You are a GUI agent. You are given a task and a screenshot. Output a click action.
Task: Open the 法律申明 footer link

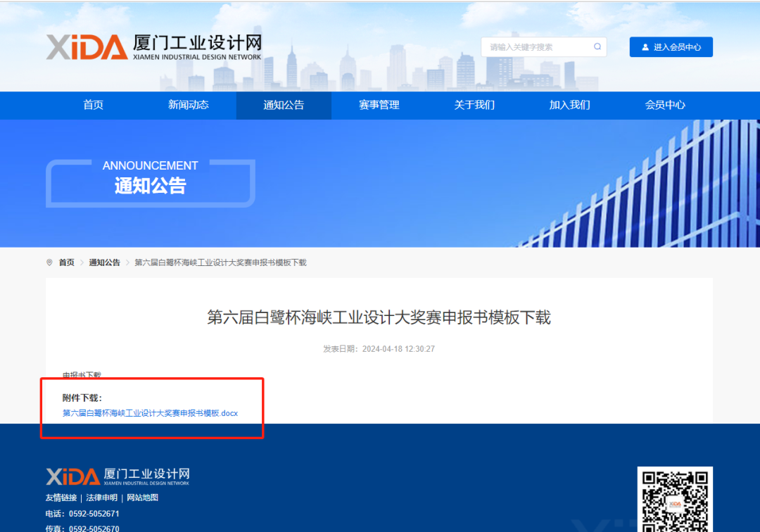(101, 498)
